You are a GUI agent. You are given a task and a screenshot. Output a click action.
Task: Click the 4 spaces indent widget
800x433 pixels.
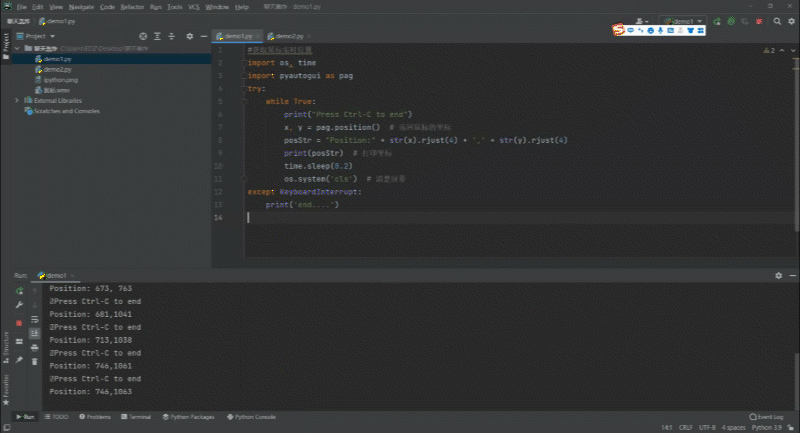tap(734, 427)
